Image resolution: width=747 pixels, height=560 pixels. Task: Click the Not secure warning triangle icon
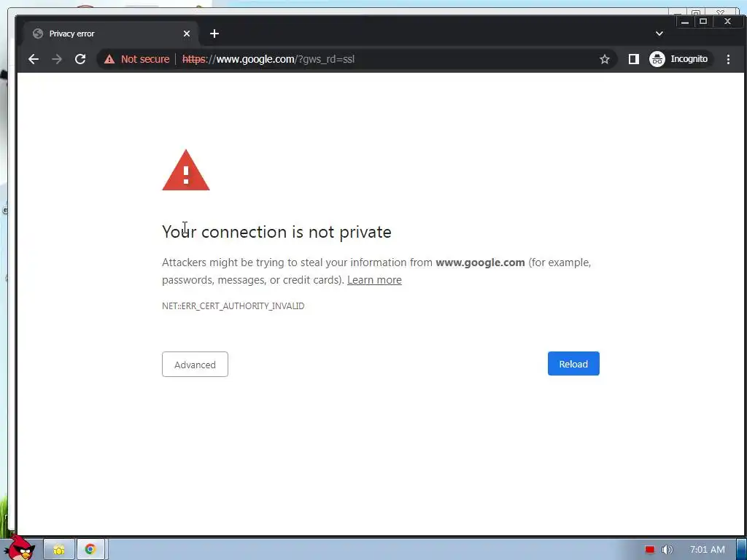(109, 59)
